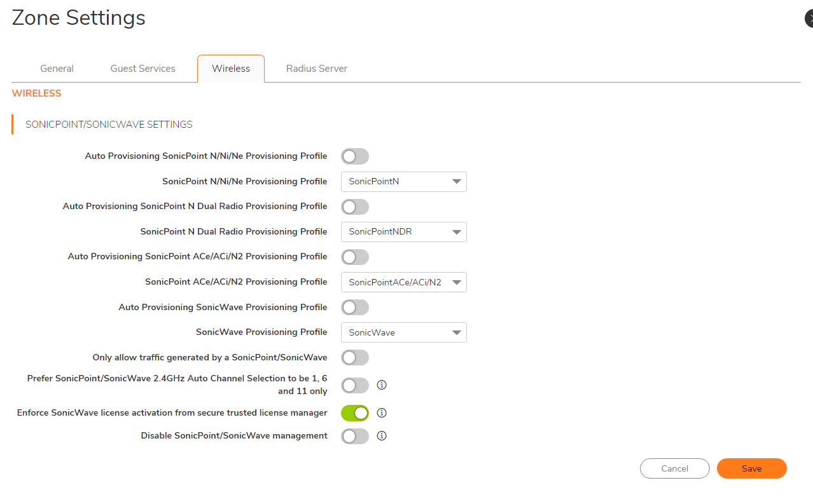Click the orange 'WIRELESS' heading text

37,93
